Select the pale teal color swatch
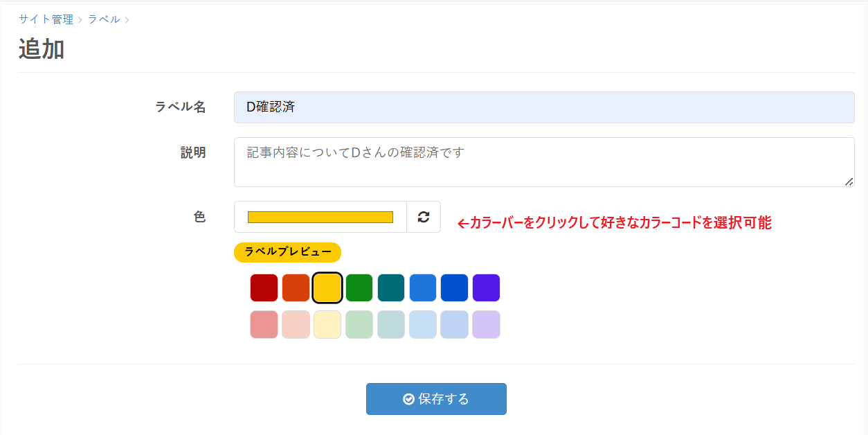868x435 pixels. 391,325
